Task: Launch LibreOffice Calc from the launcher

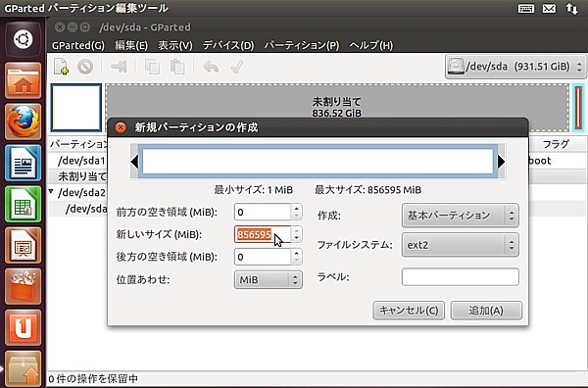Action: point(24,204)
